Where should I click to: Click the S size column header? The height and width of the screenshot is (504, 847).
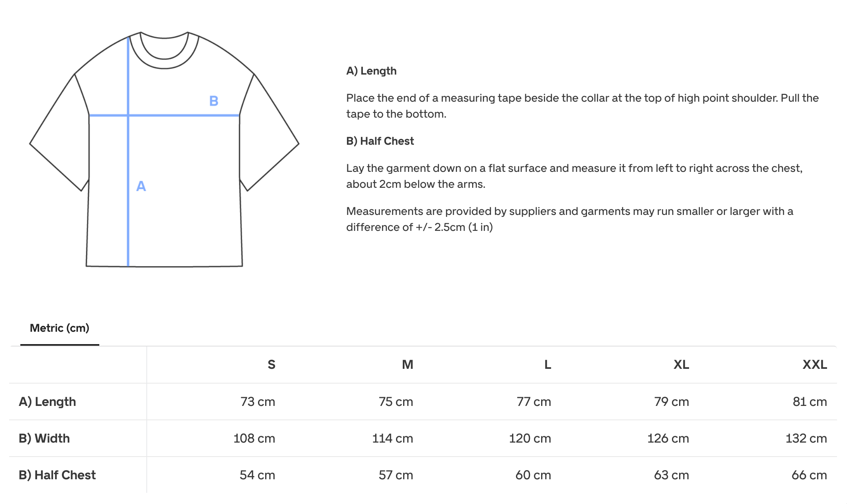271,364
